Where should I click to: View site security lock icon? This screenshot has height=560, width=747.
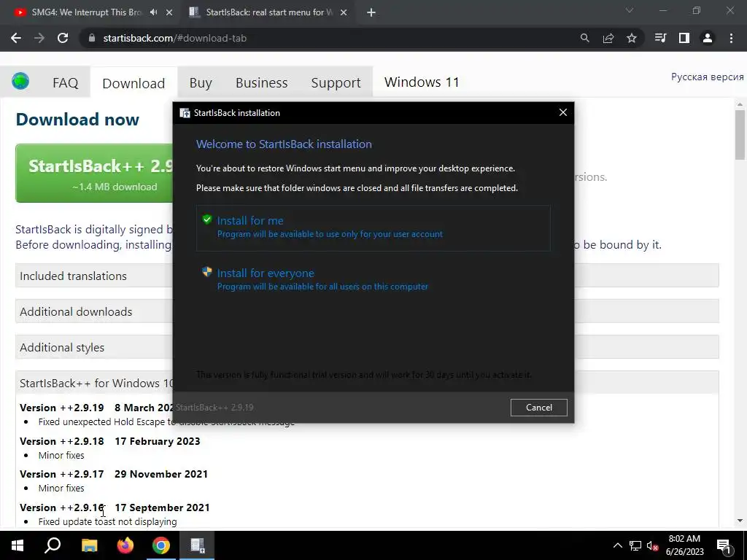[x=92, y=38]
